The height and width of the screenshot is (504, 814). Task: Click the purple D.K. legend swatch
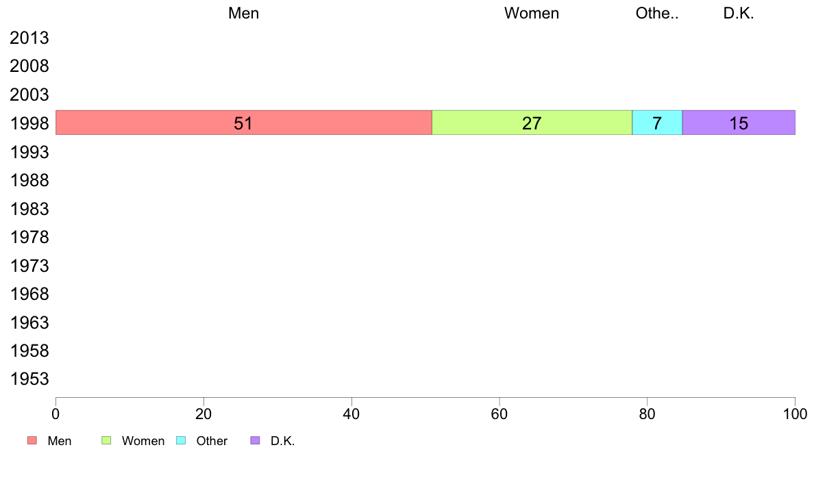pyautogui.click(x=255, y=441)
